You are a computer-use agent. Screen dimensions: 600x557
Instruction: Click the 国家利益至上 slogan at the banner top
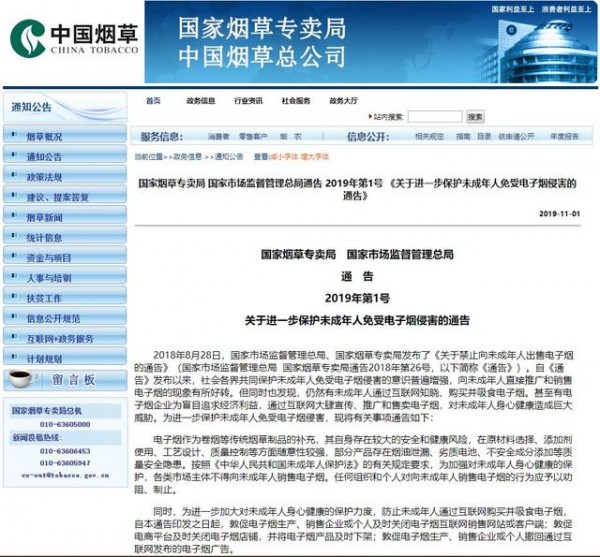point(513,9)
